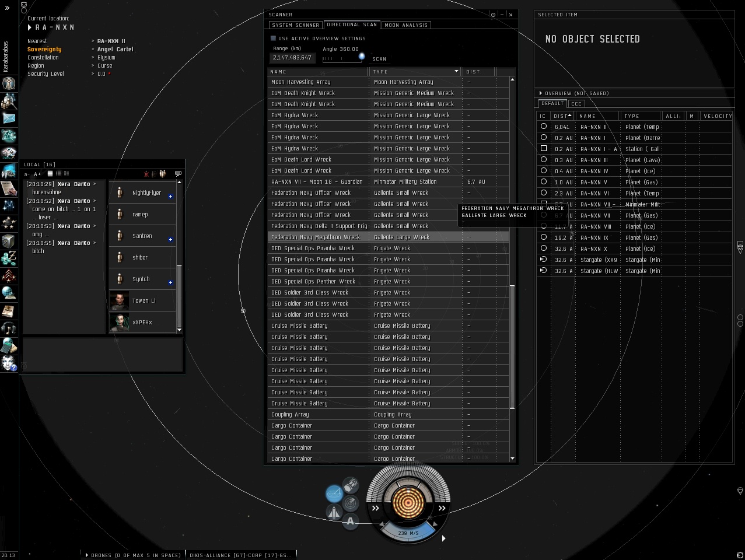
Task: Open the arrow beside Nearest RA-NXN II
Action: 93,41
